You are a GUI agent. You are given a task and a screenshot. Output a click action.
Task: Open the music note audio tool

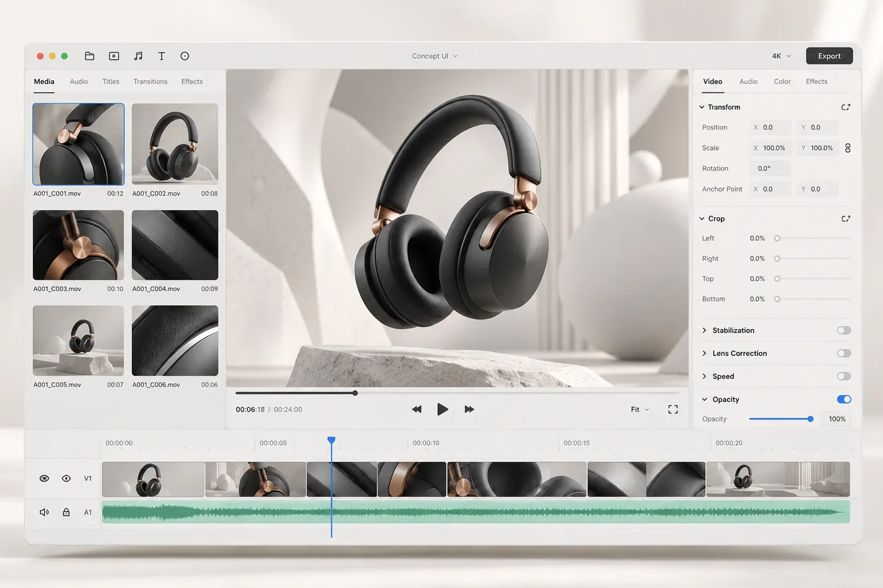pyautogui.click(x=138, y=56)
